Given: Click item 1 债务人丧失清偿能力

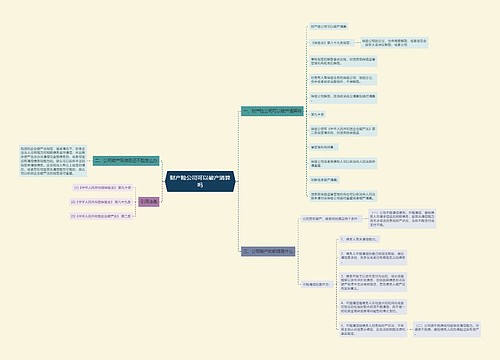Looking at the screenshot, I should click(x=359, y=239).
